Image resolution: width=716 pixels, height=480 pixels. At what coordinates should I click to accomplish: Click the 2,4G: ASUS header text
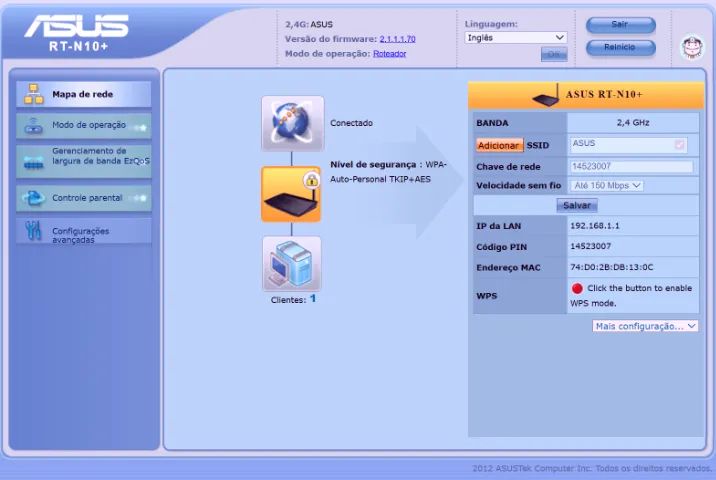(x=309, y=25)
